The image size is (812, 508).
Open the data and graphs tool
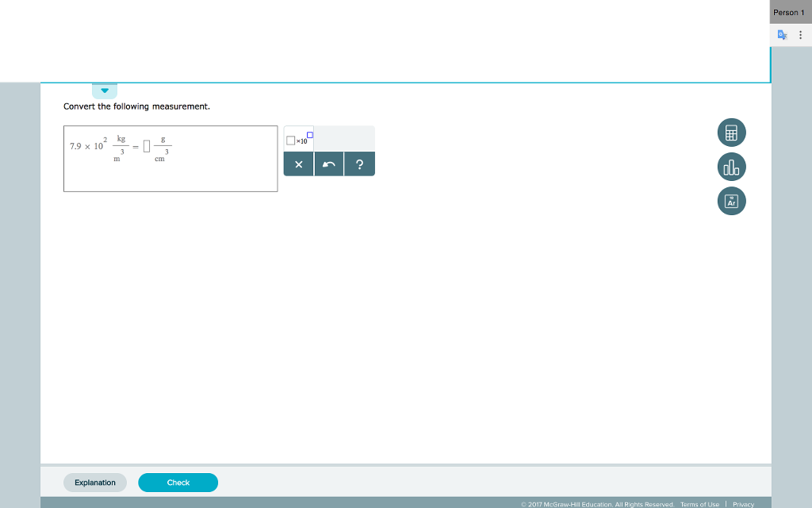(730, 167)
